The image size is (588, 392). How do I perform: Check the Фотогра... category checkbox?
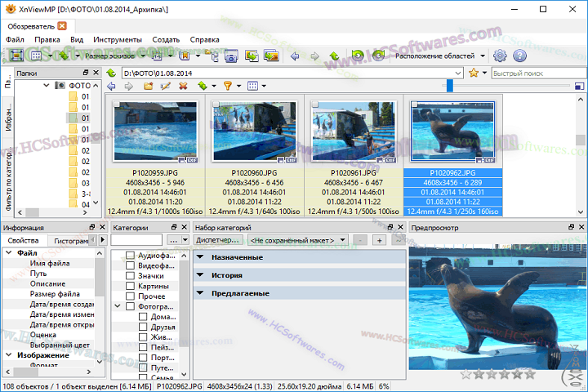click(130, 306)
